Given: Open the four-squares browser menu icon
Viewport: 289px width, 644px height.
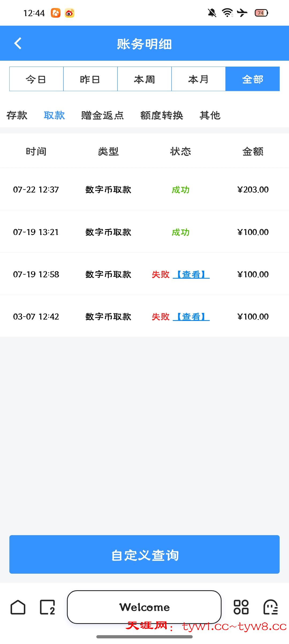Looking at the screenshot, I should [x=241, y=607].
